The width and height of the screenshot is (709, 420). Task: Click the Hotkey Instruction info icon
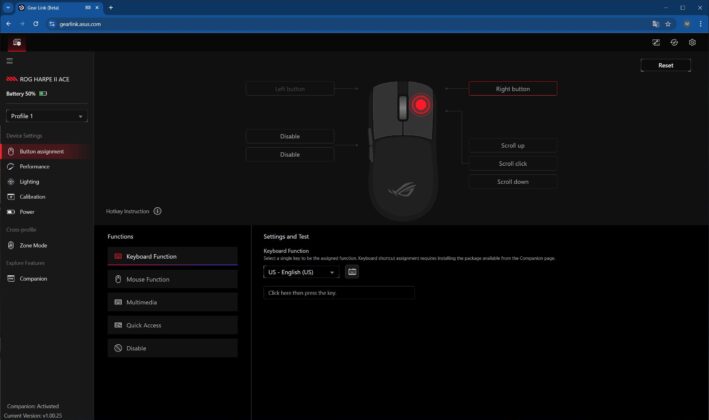pyautogui.click(x=157, y=211)
